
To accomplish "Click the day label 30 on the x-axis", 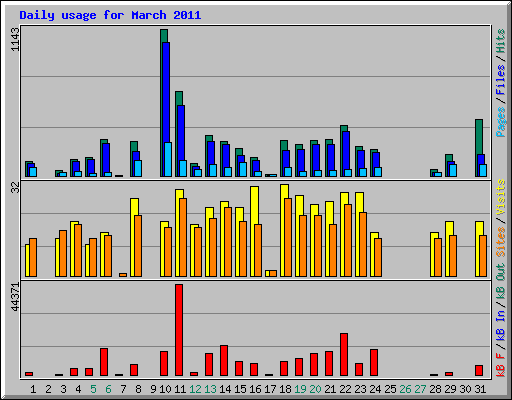I will 465,389.
